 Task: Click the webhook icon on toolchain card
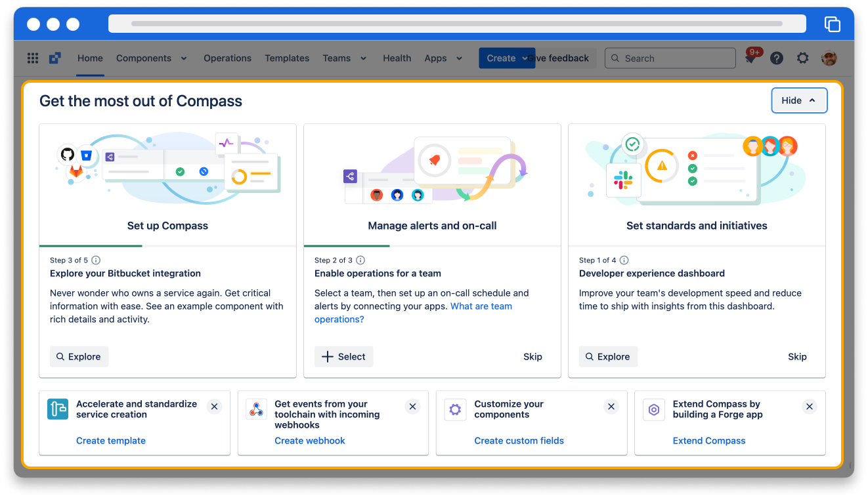[256, 409]
